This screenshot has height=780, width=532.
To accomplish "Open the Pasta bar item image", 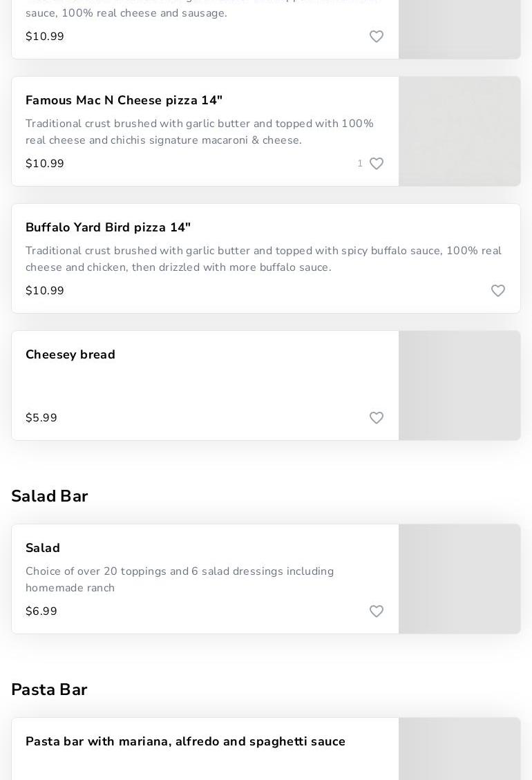I will [x=459, y=749].
